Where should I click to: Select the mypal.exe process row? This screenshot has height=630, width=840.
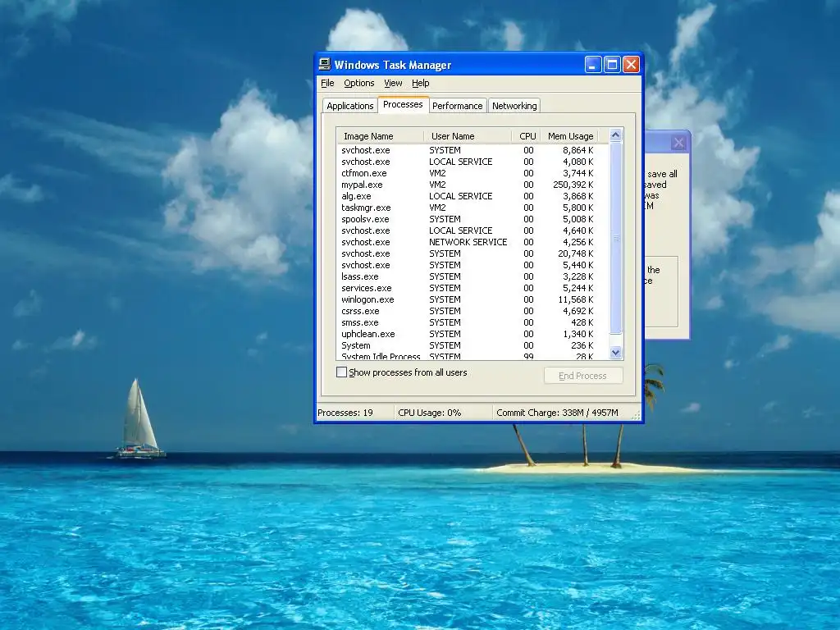pyautogui.click(x=473, y=185)
